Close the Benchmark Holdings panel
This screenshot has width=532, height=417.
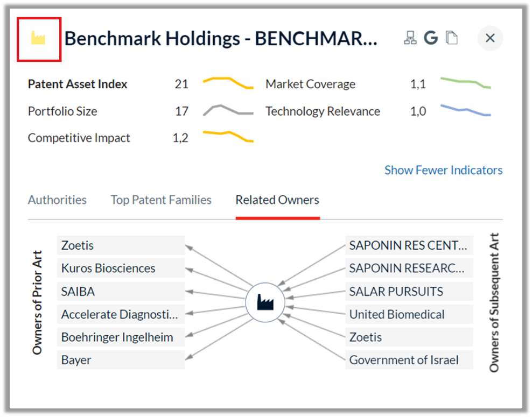(490, 38)
